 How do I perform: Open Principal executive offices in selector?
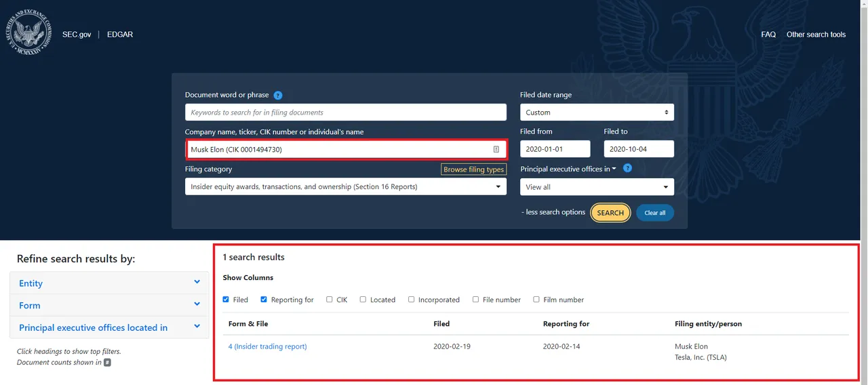[x=568, y=169]
